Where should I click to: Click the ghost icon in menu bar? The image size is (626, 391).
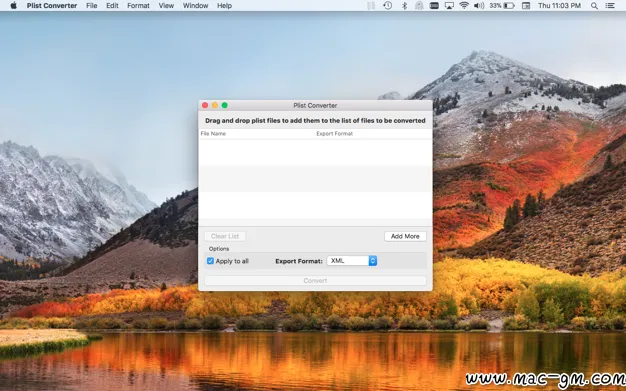419,6
